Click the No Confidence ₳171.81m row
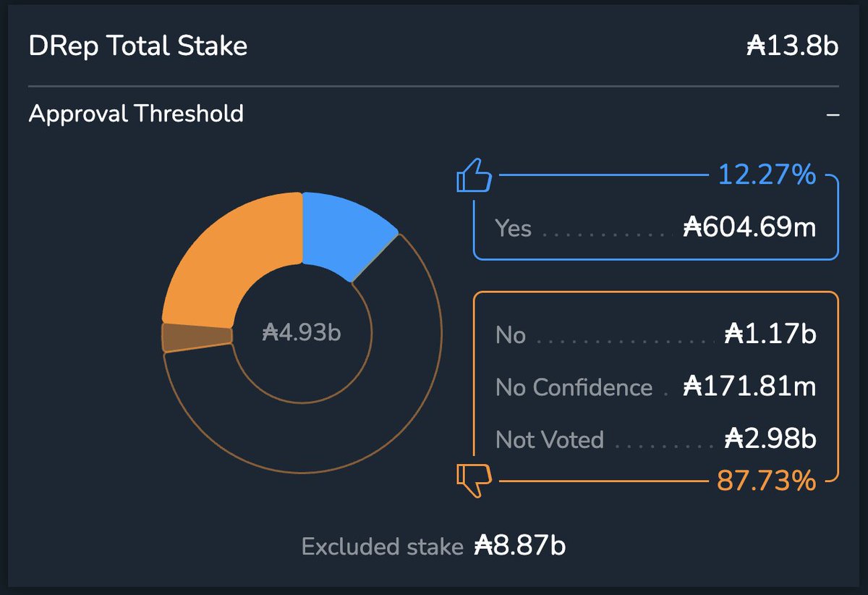The image size is (868, 595). click(x=655, y=387)
